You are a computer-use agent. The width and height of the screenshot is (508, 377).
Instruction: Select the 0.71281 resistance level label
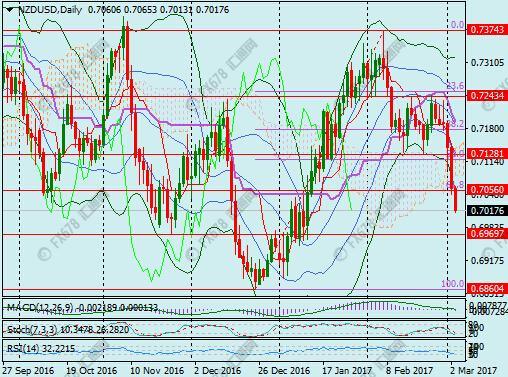click(x=487, y=153)
